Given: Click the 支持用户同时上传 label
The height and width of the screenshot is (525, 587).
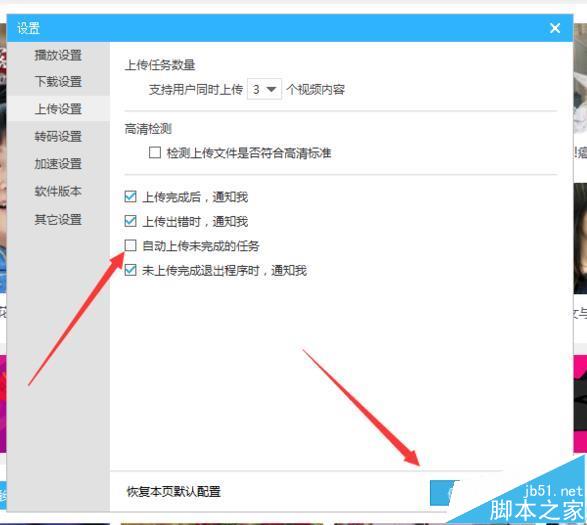Looking at the screenshot, I should 196,89.
